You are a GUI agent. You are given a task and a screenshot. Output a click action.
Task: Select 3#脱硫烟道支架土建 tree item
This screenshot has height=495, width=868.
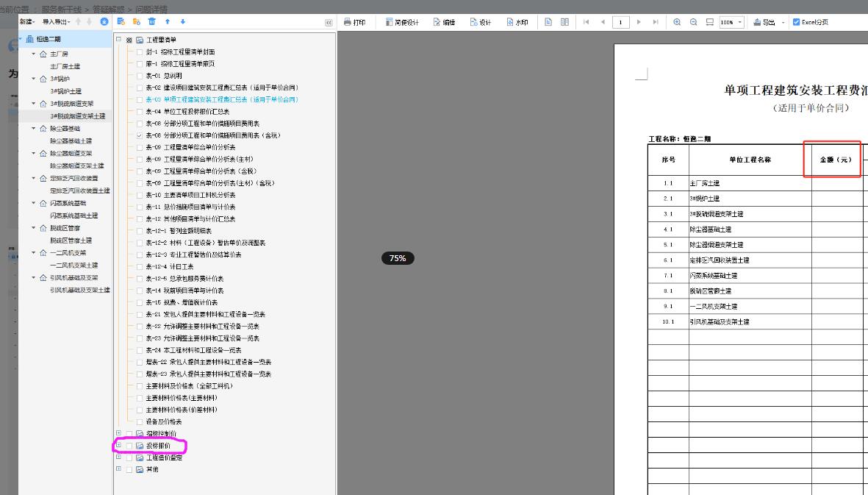coord(77,116)
